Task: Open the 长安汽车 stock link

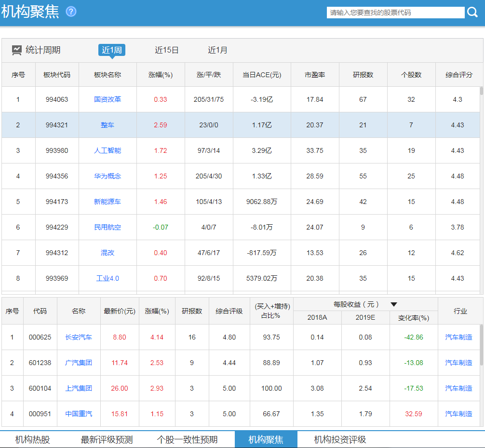Action: (x=79, y=337)
